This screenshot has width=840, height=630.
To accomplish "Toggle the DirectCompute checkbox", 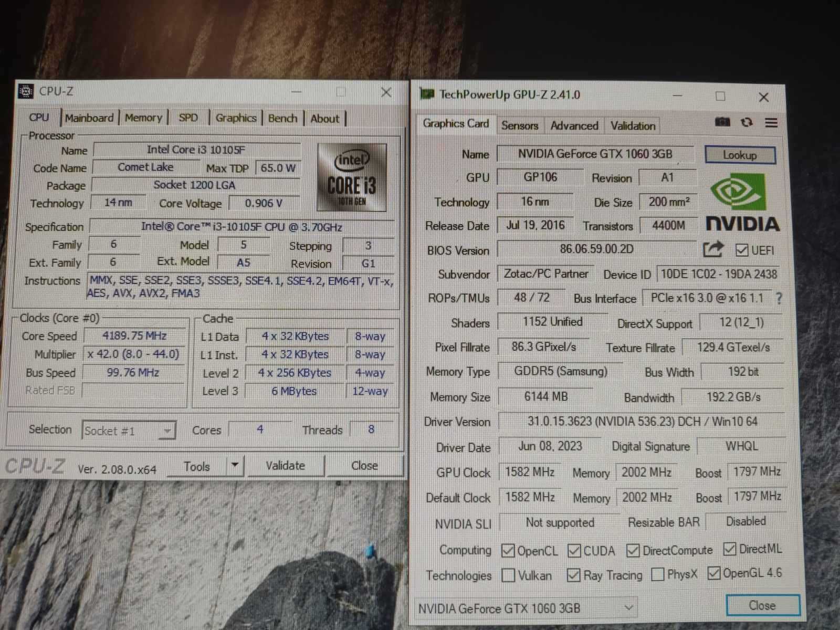I will pos(633,550).
